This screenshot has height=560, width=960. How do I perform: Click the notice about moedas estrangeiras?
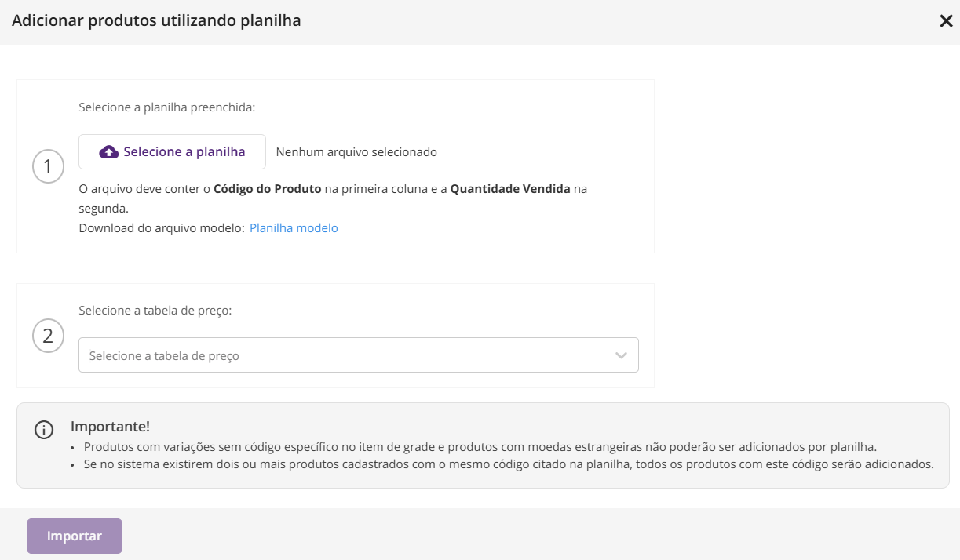tap(480, 447)
